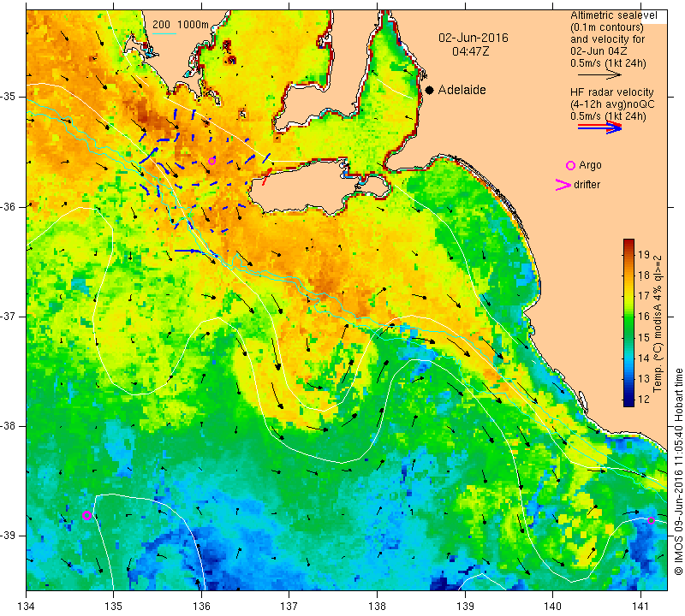This screenshot has width=685, height=616.
Task: Click the '(4-12h avg)noQC' legend text
Action: 612,104
